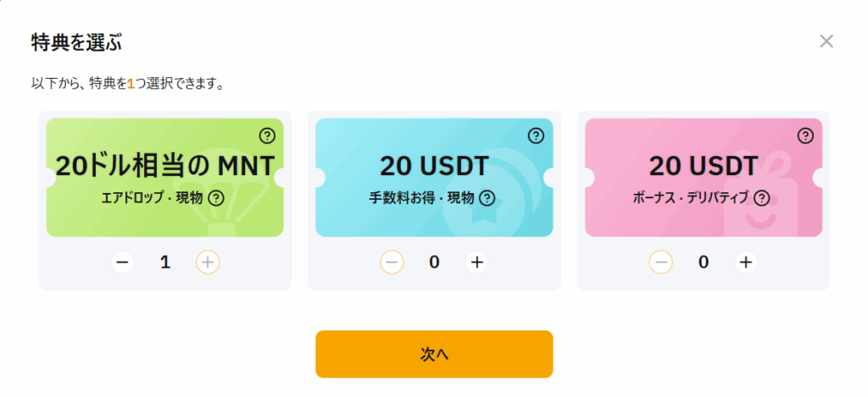The image size is (868, 398).
Task: Increase MNT airdrop quantity with plus
Action: [208, 262]
